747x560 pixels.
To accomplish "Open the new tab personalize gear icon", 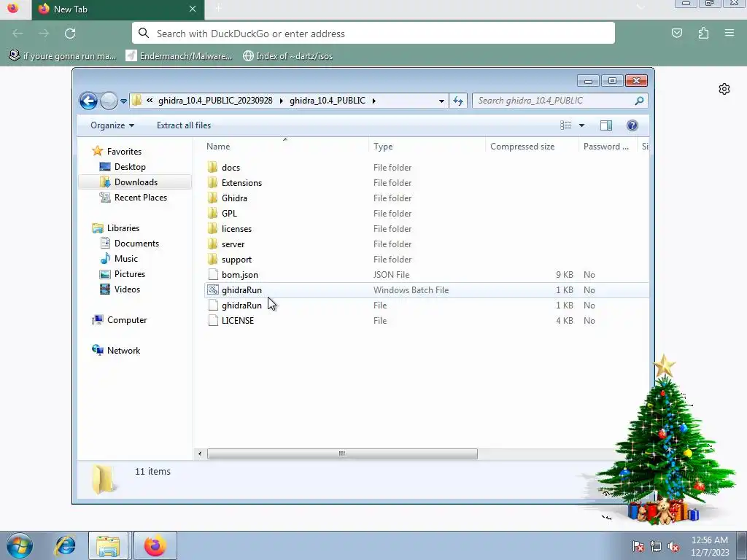I will (x=724, y=89).
